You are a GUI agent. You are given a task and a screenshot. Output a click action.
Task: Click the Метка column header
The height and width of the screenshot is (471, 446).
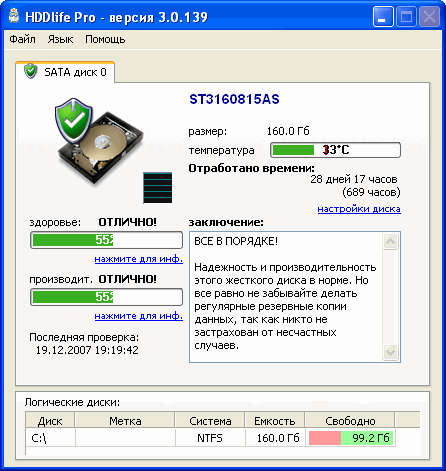click(125, 421)
